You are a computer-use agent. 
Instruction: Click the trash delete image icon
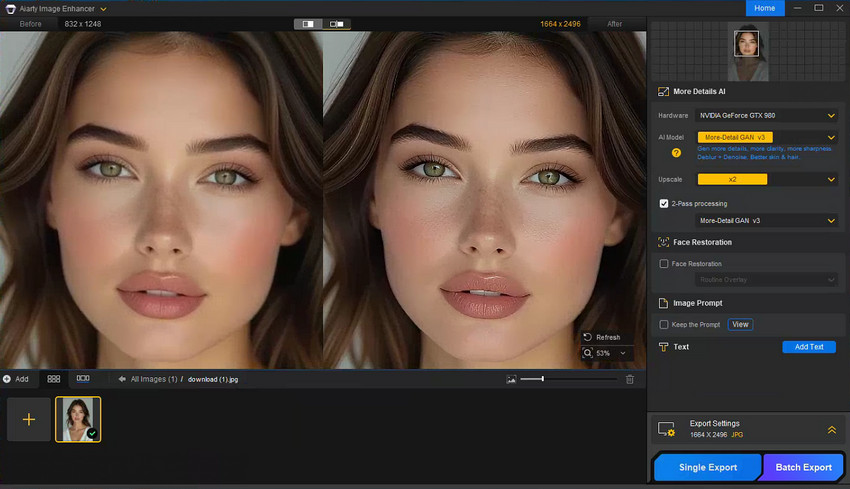(x=630, y=379)
